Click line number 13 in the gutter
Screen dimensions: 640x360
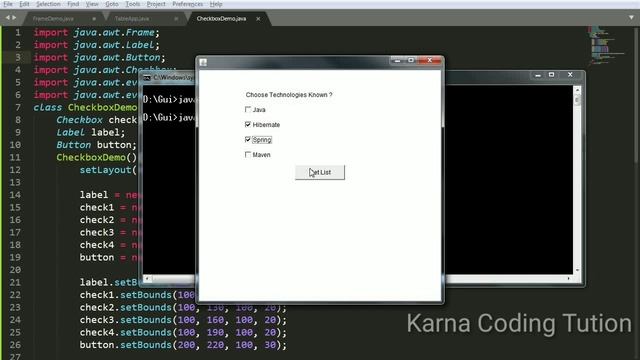(15, 182)
